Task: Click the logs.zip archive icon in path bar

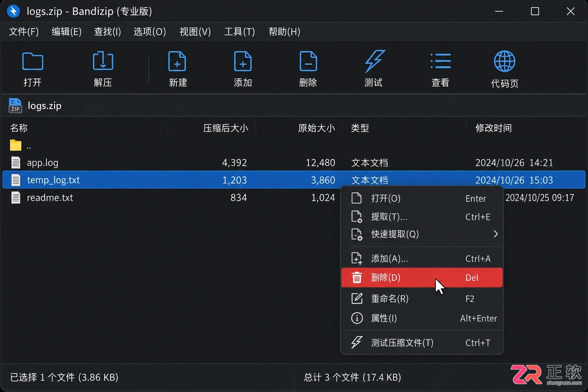Action: [16, 106]
